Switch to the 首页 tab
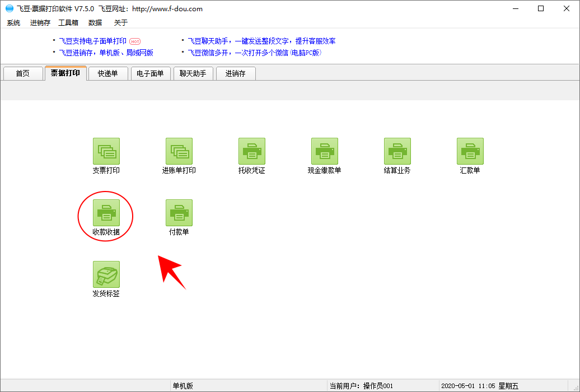Screen dimensions: 580x392 tap(23, 73)
